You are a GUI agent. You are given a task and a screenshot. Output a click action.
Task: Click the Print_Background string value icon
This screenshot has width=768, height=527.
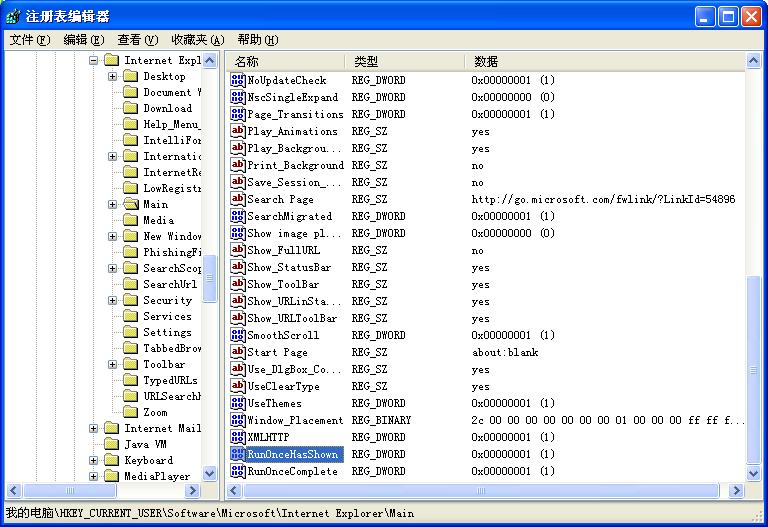coord(238,165)
